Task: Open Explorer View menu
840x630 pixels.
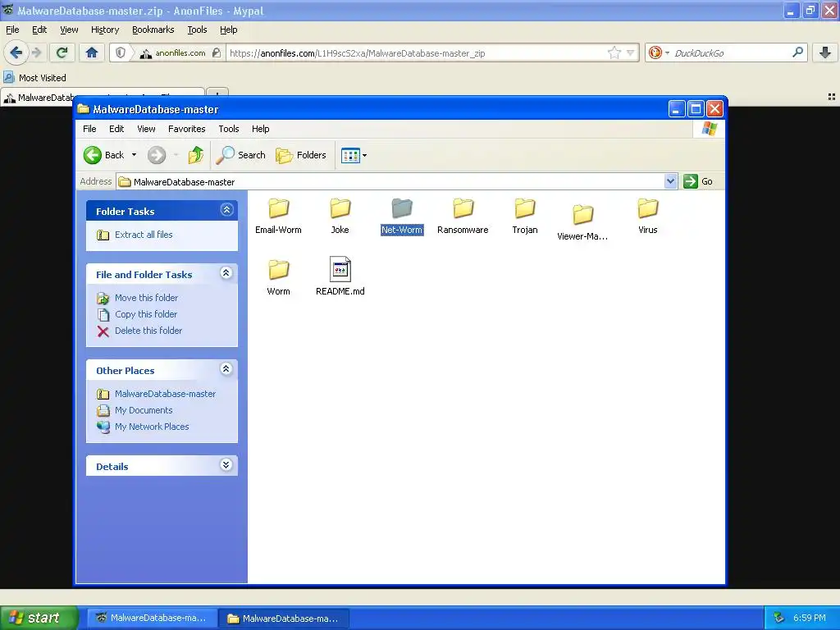Action: (146, 129)
